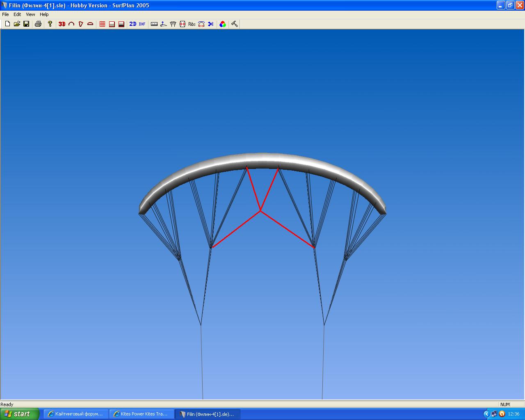The image size is (525, 420).
Task: Open the File menu
Action: click(x=5, y=14)
